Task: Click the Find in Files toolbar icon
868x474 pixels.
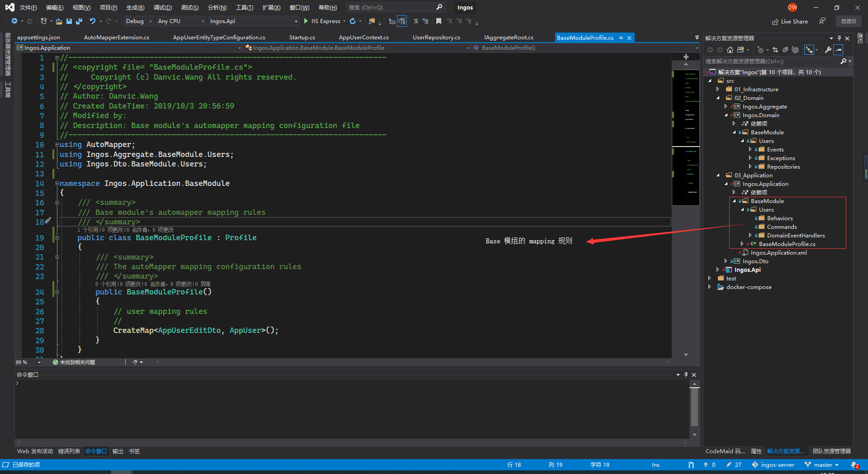Action: coord(372,21)
